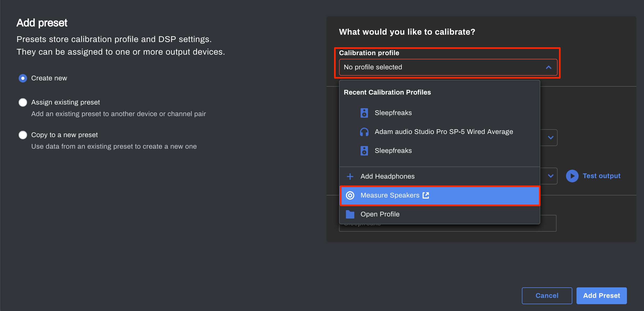Screen dimensions: 644x311
Task: Click 'Use data from an existing preset' description
Action: pos(114,147)
